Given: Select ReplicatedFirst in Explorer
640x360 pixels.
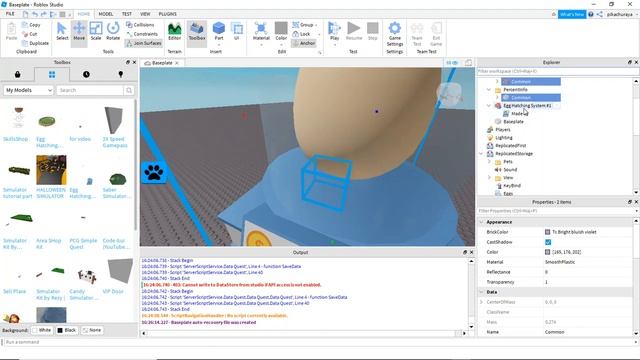Looking at the screenshot, I should (511, 145).
